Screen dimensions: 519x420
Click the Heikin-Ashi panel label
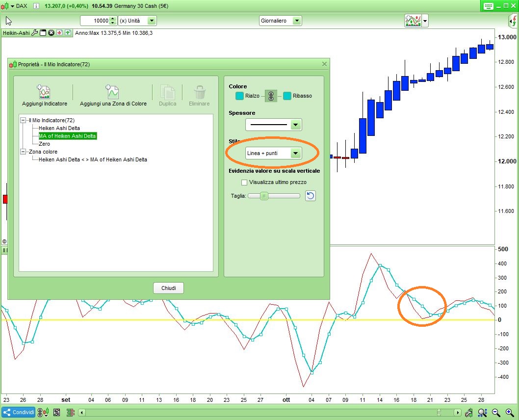tap(16, 33)
